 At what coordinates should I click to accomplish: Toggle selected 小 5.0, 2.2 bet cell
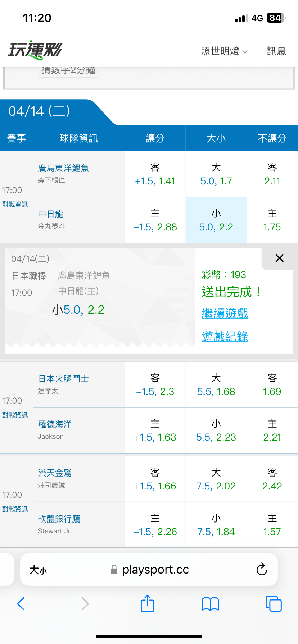pyautogui.click(x=216, y=220)
